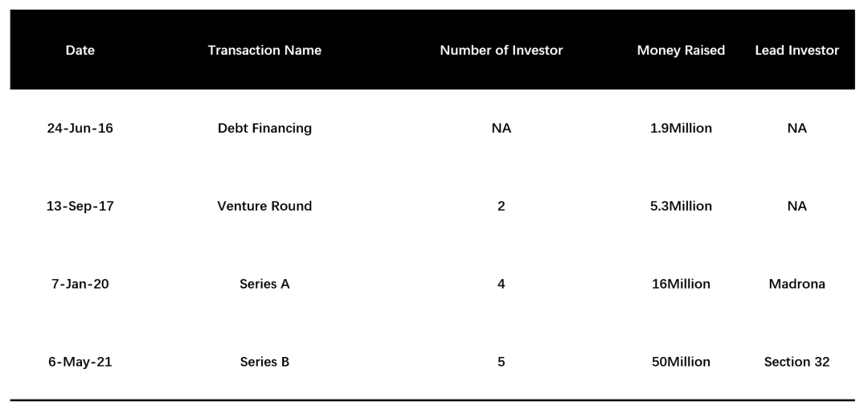
Task: Select the Series B transaction cell
Action: pos(264,362)
